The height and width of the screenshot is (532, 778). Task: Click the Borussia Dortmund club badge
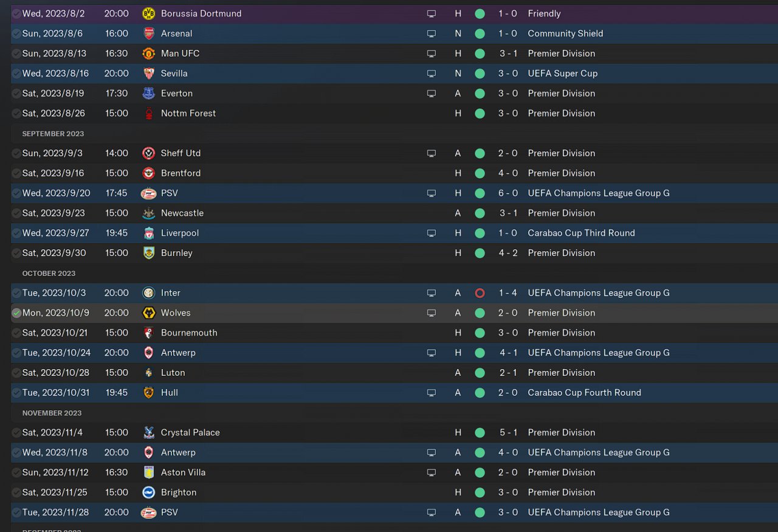pos(148,13)
